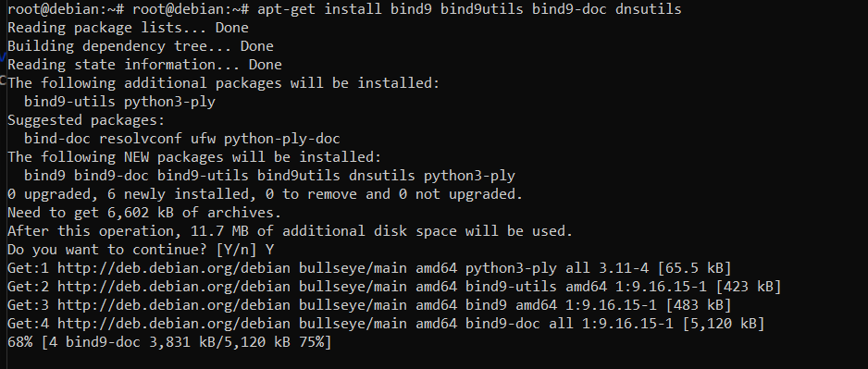Click the 'Reading package lists... Done' line
Screen dimensions: 868x369
pos(128,28)
